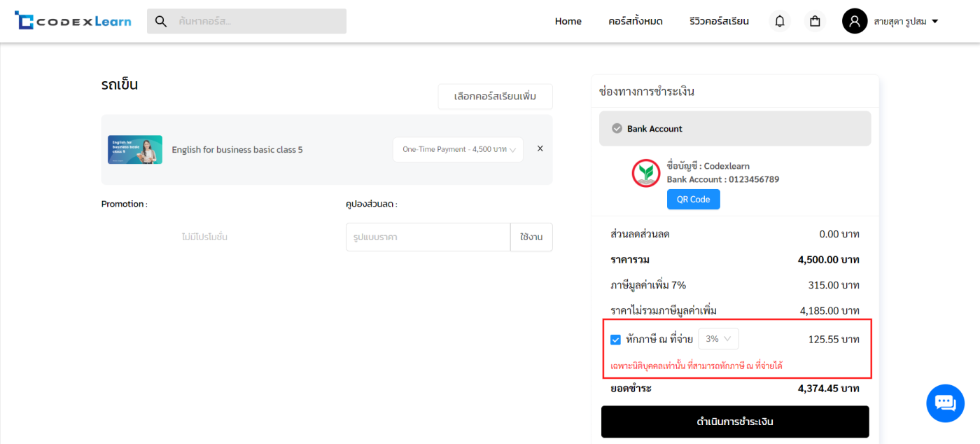Open the live chat bubble
The width and height of the screenshot is (980, 444).
pyautogui.click(x=945, y=403)
